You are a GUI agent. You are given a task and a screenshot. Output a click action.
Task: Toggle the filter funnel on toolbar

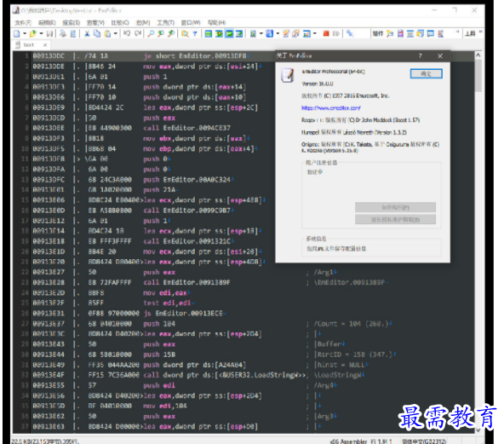point(195,33)
